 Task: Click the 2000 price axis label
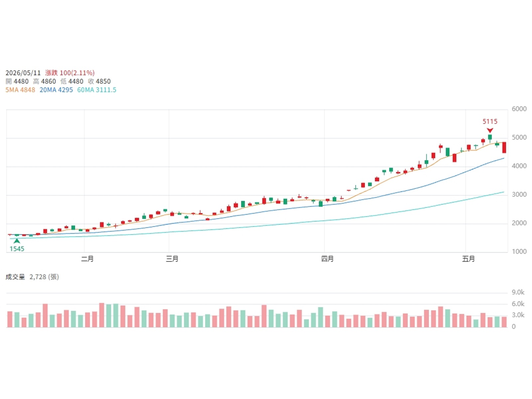[x=519, y=223]
